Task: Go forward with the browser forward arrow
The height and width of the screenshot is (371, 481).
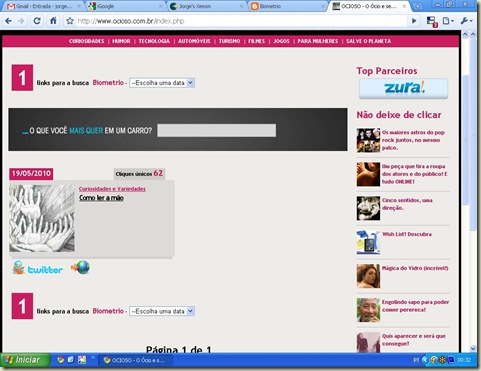Action: [21, 21]
